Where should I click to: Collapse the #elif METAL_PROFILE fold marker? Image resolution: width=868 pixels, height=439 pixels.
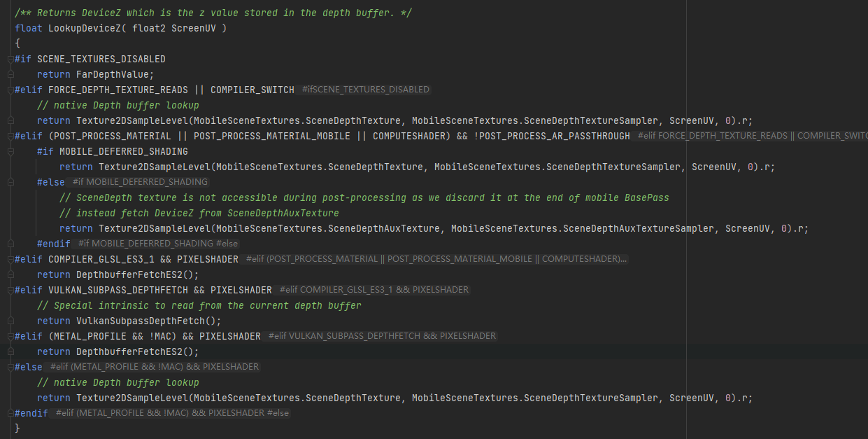pyautogui.click(x=9, y=336)
